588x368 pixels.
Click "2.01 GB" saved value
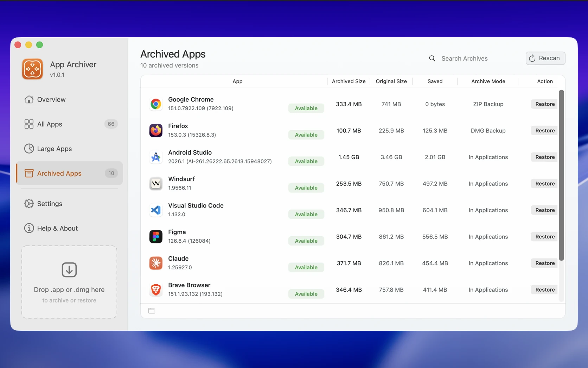click(435, 157)
